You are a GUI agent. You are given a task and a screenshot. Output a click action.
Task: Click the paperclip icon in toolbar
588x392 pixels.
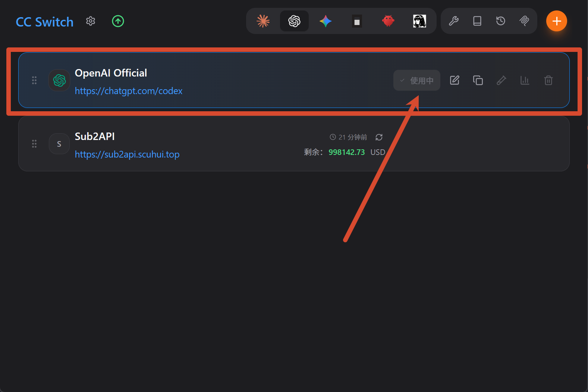point(524,21)
